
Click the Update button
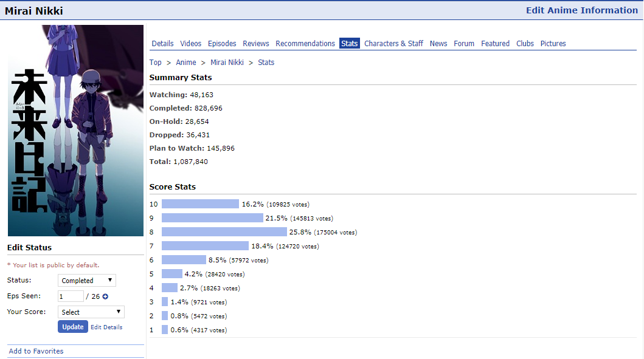[73, 327]
